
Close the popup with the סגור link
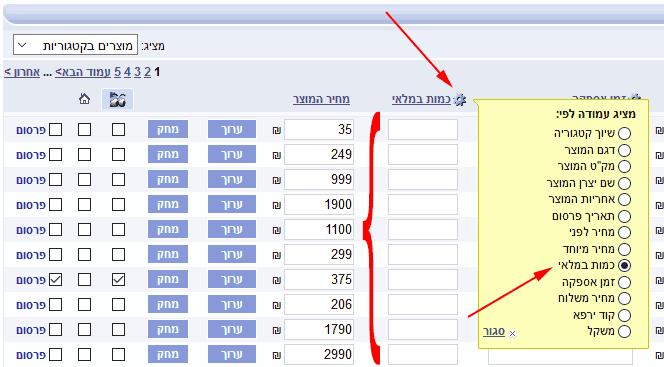[494, 331]
